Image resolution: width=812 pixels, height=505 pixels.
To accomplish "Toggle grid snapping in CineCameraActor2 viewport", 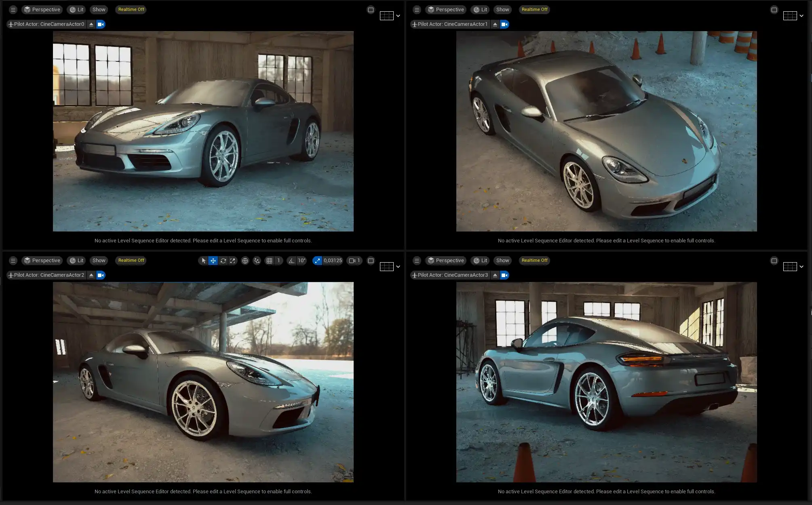I will (x=270, y=261).
